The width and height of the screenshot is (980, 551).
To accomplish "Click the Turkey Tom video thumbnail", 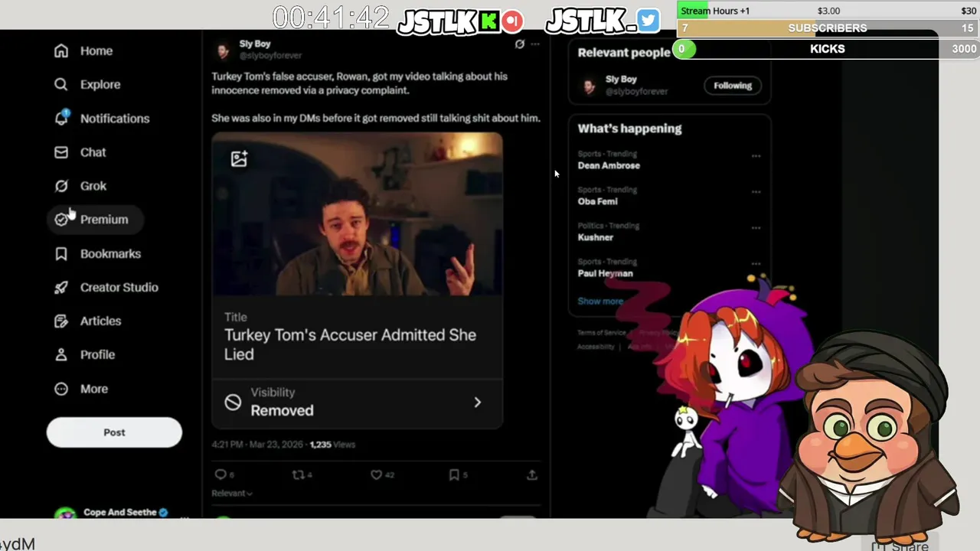I will tap(358, 214).
